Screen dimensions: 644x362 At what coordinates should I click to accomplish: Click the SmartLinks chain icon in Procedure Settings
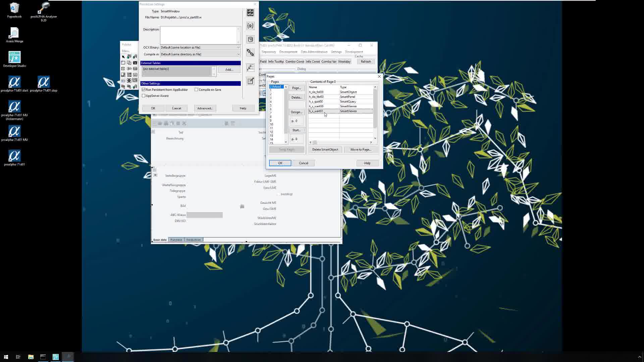tap(250, 53)
